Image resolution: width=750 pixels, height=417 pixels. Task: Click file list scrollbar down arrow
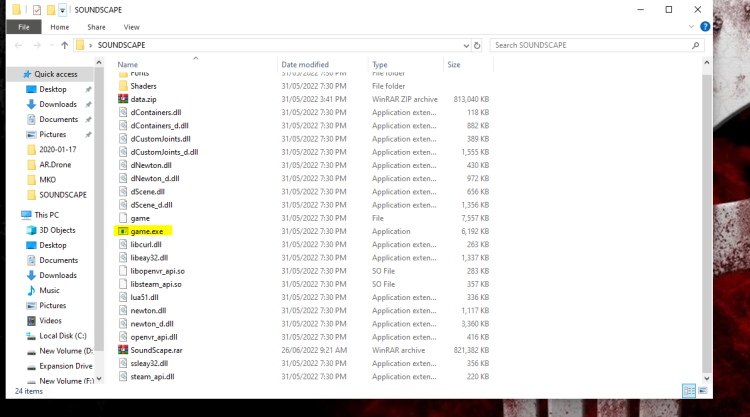[706, 378]
